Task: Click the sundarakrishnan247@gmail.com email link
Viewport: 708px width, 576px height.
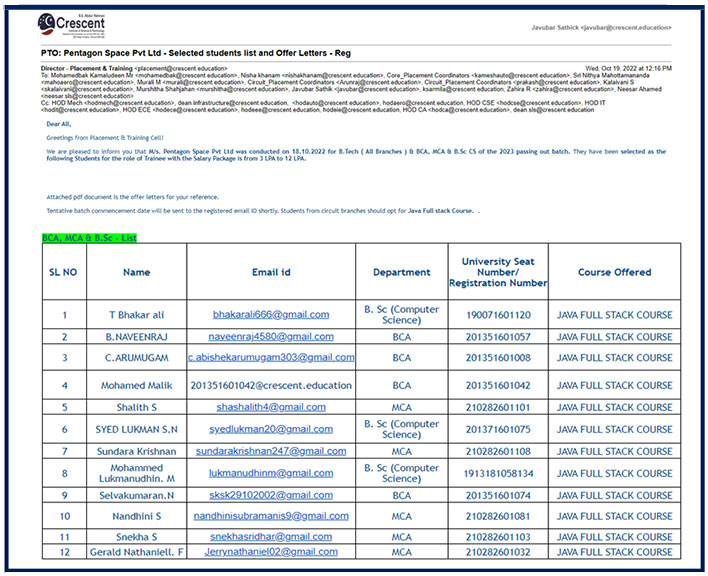Action: [270, 451]
